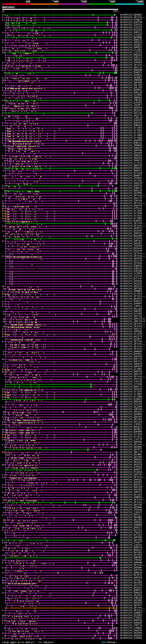This screenshot has width=146, height=644.
Task: Select the UniRef100_Q1QHE7 label
Action: click(131, 77)
